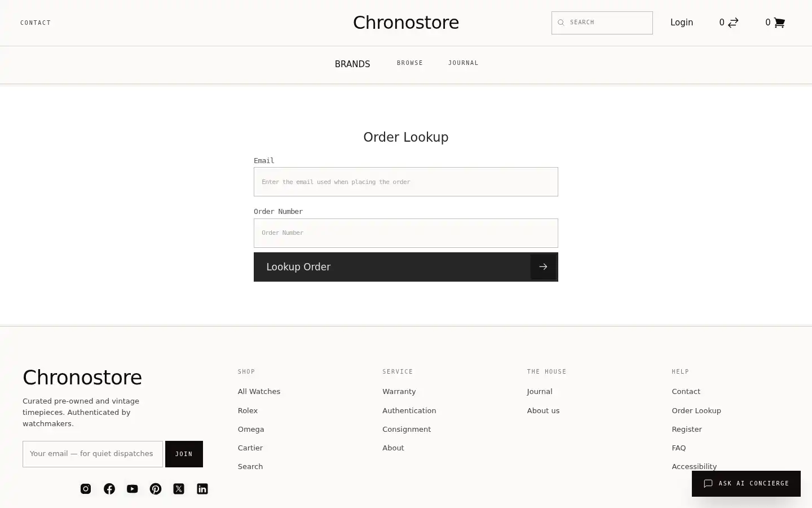Viewport: 812px width, 508px height.
Task: Open the Order Lookup footer link
Action: (696, 410)
